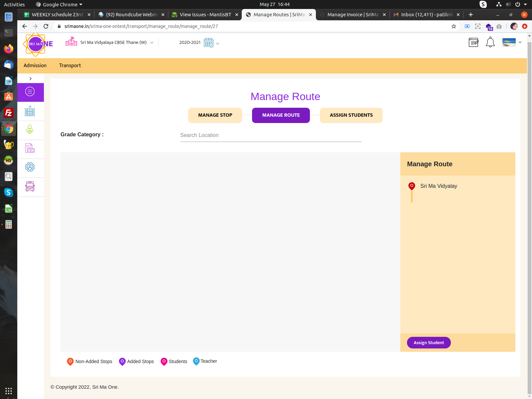Open the user profile picture menu
The height and width of the screenshot is (399, 532).
point(509,43)
